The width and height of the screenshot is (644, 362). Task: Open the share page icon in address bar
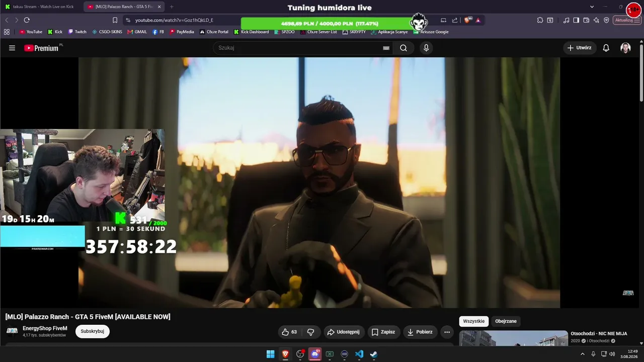click(x=455, y=20)
